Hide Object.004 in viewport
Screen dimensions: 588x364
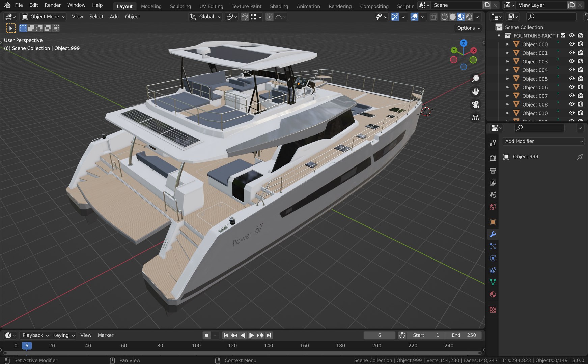572,70
